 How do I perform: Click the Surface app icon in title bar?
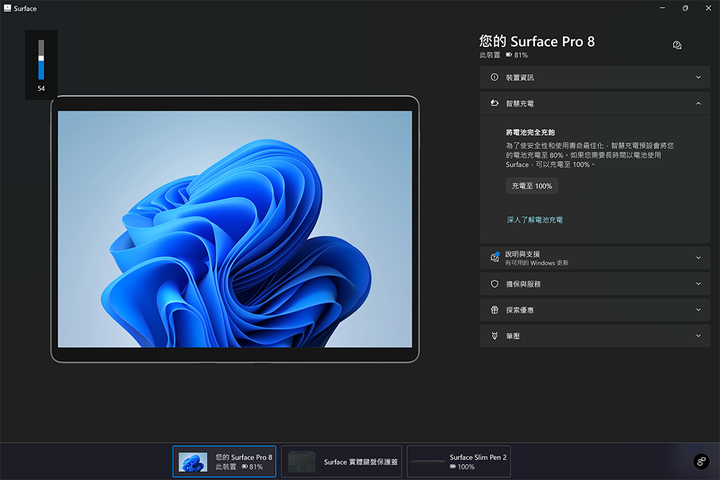(x=7, y=8)
